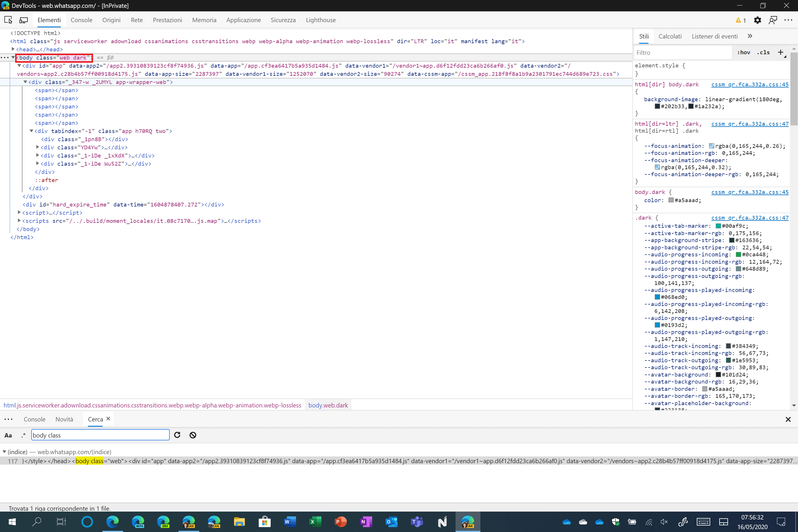Viewport: 798px width, 532px height.
Task: Collapse div class "app h70RQ two"
Action: point(32,131)
